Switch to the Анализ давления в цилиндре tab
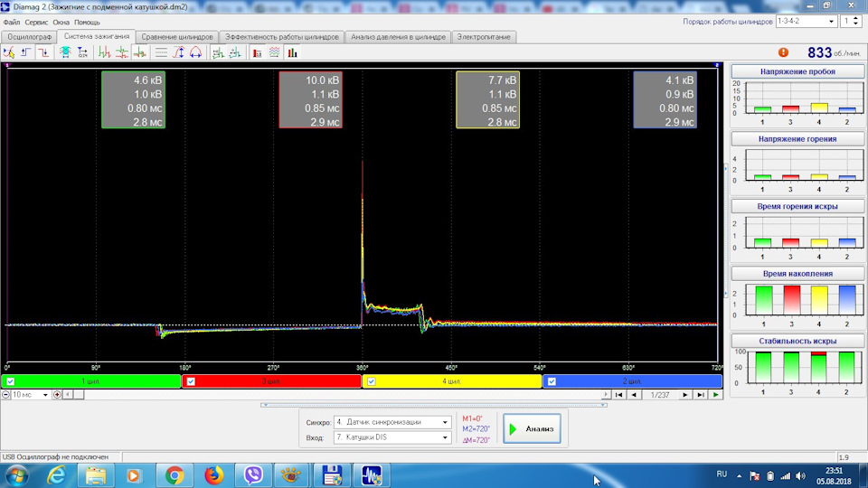This screenshot has width=868, height=488. click(x=398, y=36)
